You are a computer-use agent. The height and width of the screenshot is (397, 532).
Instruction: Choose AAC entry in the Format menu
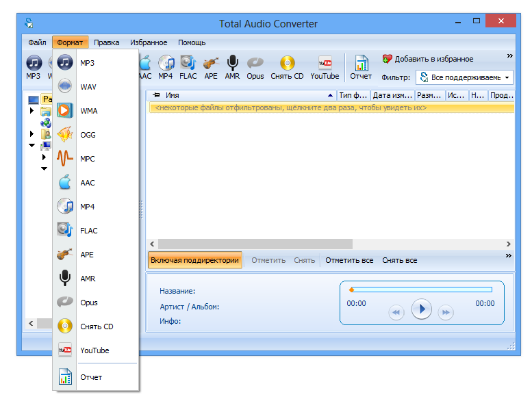[x=96, y=183]
